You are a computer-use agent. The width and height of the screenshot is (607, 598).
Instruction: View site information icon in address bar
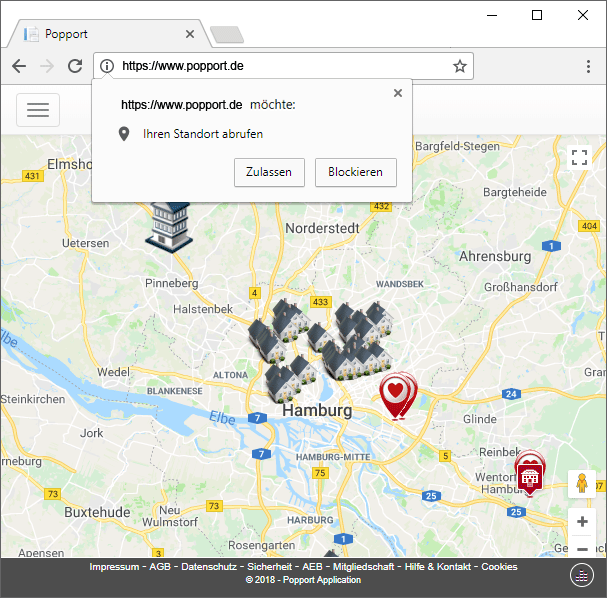pos(108,66)
